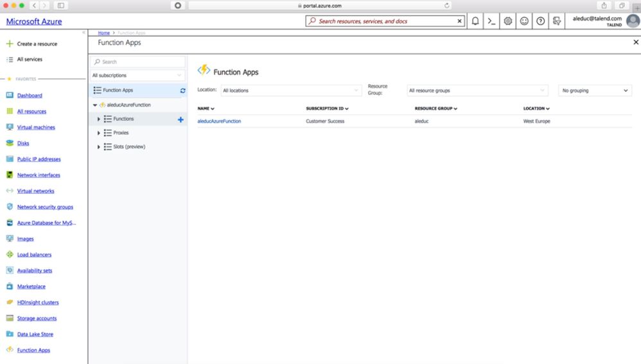The height and width of the screenshot is (364, 641).
Task: Sort by SUBSCRIPTION ID column header
Action: tap(327, 108)
